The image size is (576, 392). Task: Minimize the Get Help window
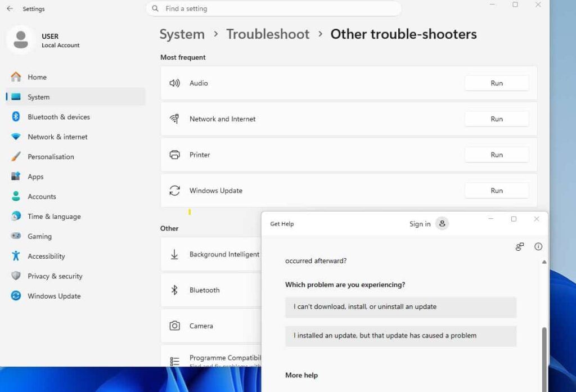[490, 219]
